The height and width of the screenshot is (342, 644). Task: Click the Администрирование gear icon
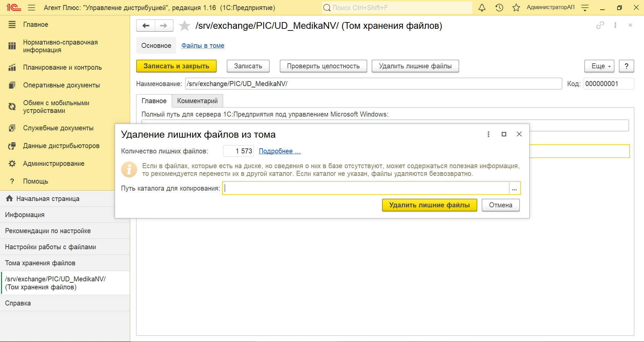12,163
